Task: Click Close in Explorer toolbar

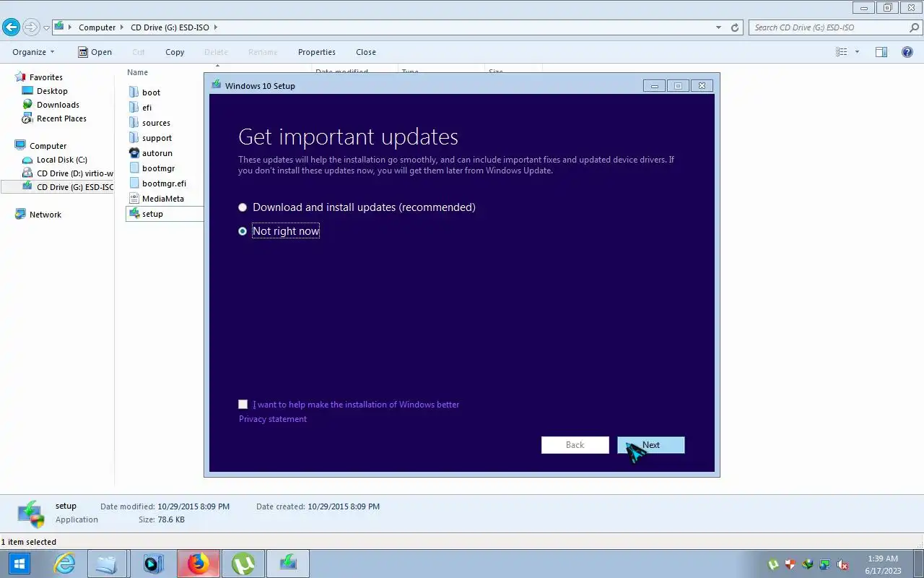Action: point(366,52)
